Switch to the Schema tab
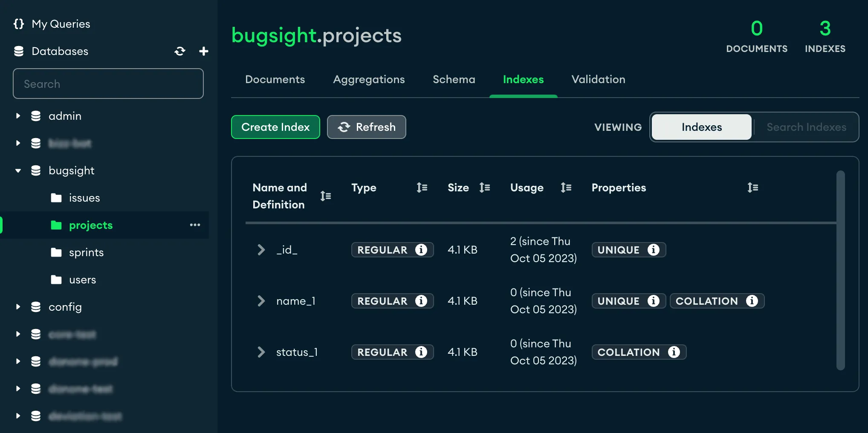 point(454,79)
